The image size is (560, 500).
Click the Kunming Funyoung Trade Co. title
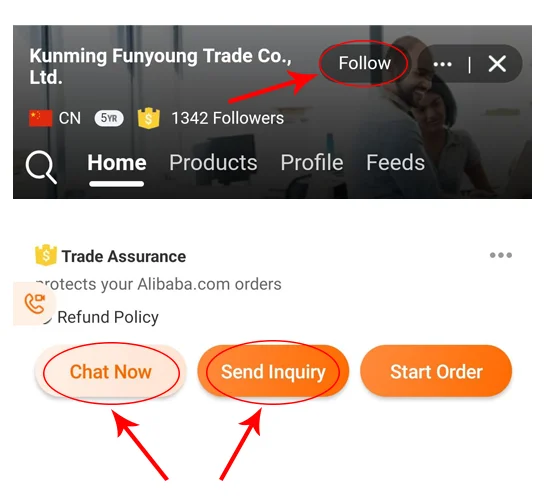click(160, 66)
